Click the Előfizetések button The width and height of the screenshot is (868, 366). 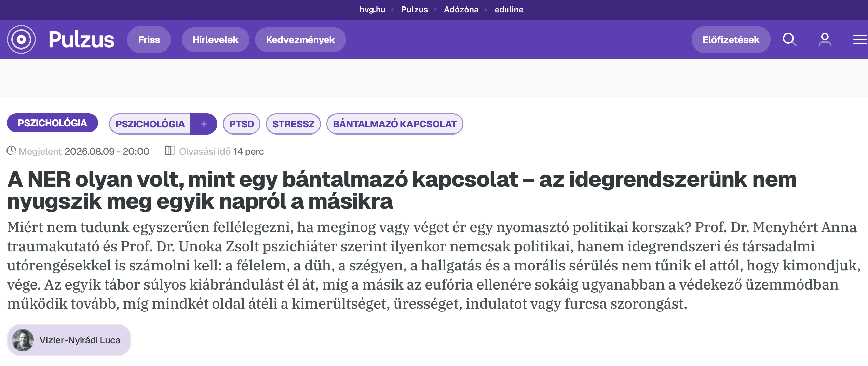pos(731,40)
